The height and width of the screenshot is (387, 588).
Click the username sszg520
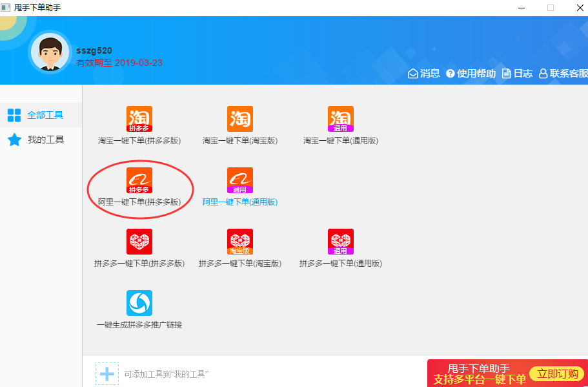click(94, 50)
